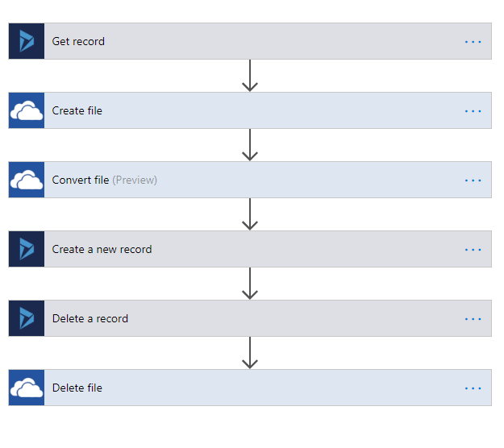504x448 pixels.
Task: Click the arrow between Delete a record and Delete file
Action: 250,353
